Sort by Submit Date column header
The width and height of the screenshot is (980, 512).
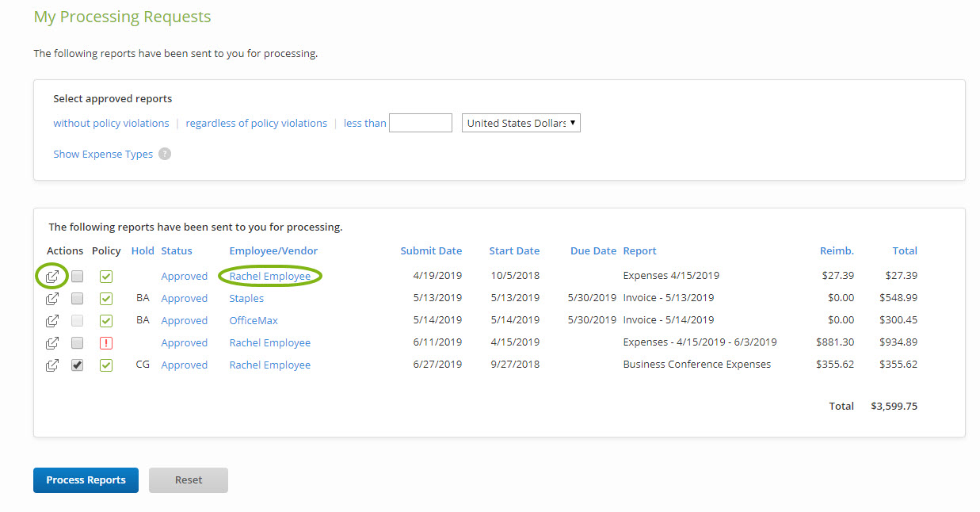coord(431,250)
